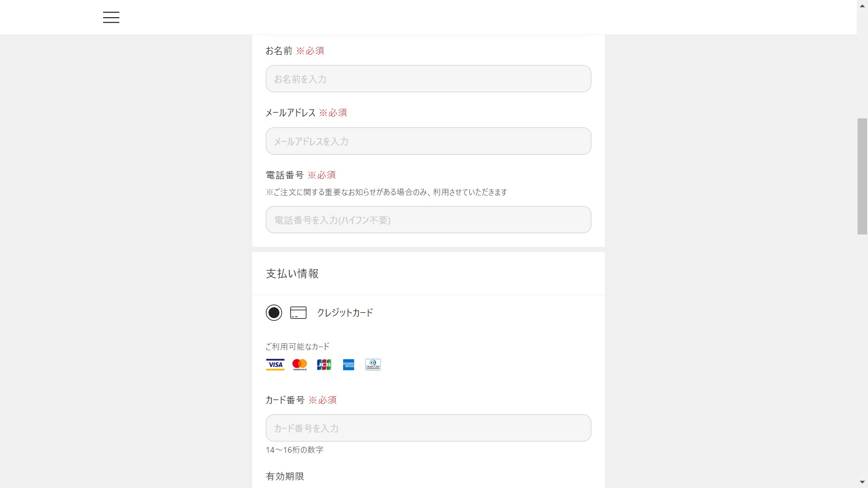Click the vertical scrollbar thumb
This screenshot has width=868, height=488.
[863, 176]
